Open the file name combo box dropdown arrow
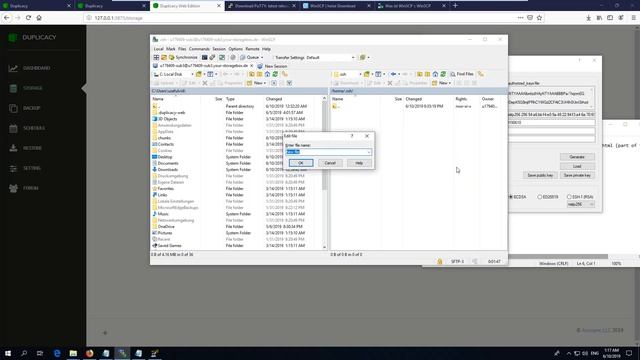The width and height of the screenshot is (640, 360). [x=369, y=152]
